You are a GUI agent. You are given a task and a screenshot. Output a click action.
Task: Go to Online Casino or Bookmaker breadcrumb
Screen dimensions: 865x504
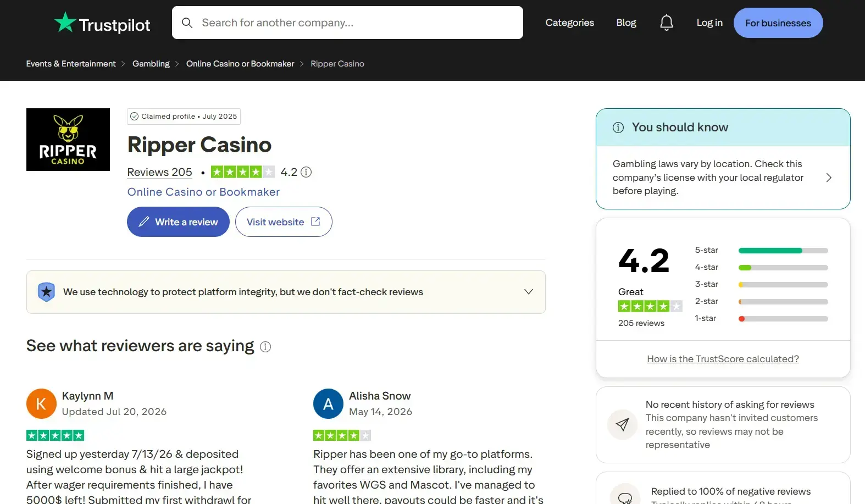click(240, 64)
